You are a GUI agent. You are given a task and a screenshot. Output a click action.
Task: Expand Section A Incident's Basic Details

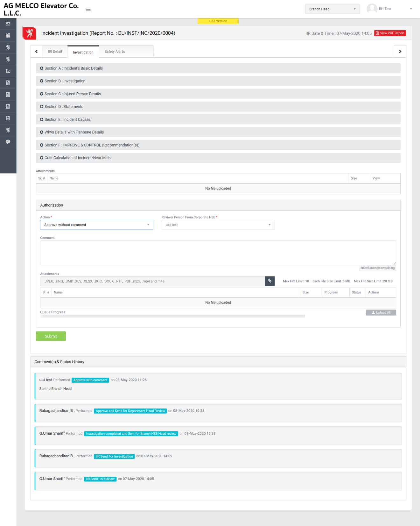coord(218,68)
